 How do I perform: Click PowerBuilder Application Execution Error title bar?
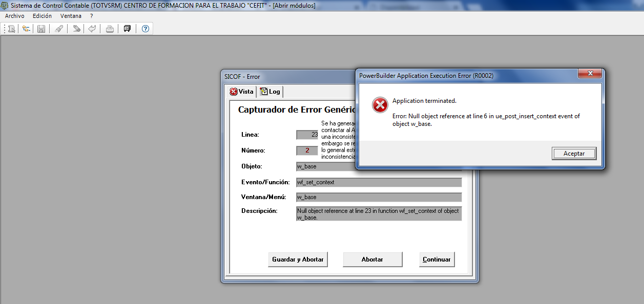tap(426, 76)
